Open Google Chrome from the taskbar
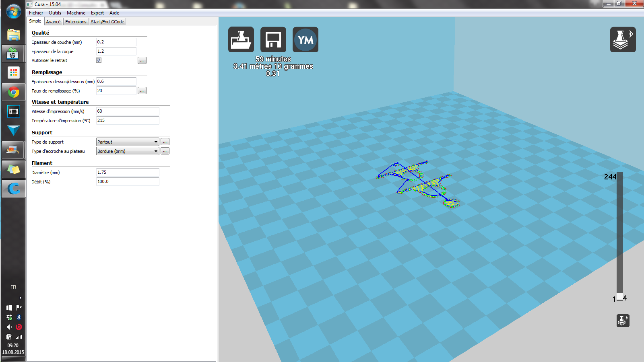644x362 pixels. 13,93
